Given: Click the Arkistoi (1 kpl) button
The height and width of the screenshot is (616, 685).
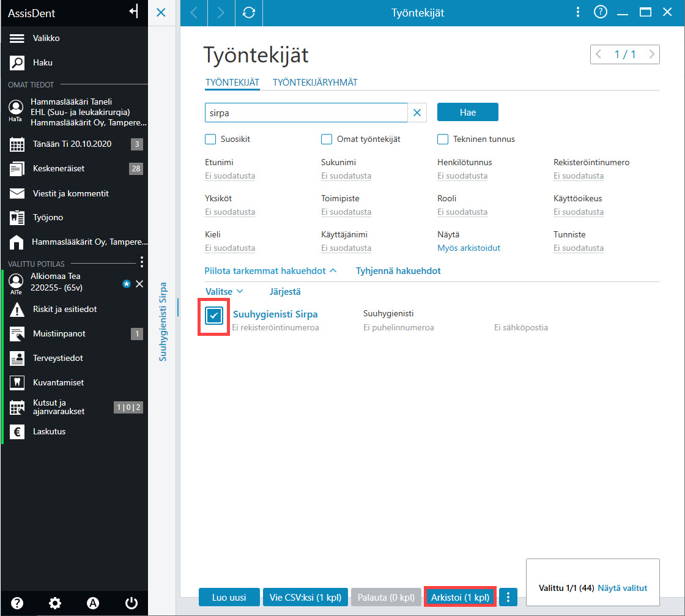Looking at the screenshot, I should (460, 597).
